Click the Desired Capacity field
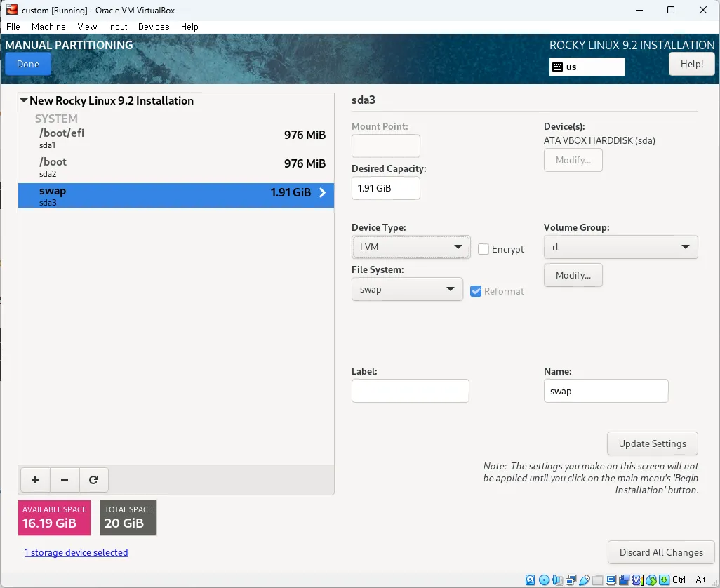The width and height of the screenshot is (720, 588). (386, 188)
